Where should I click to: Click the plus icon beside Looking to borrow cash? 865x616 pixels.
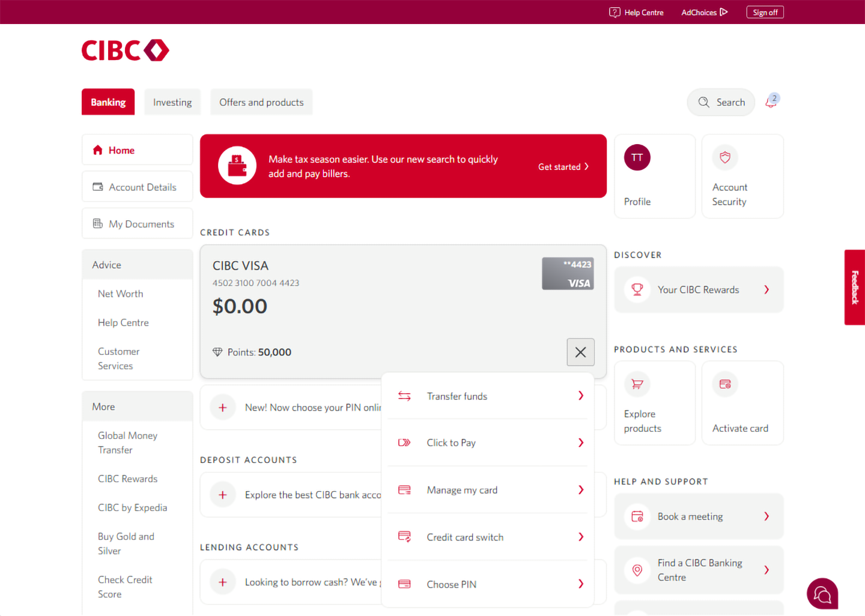[x=223, y=582]
